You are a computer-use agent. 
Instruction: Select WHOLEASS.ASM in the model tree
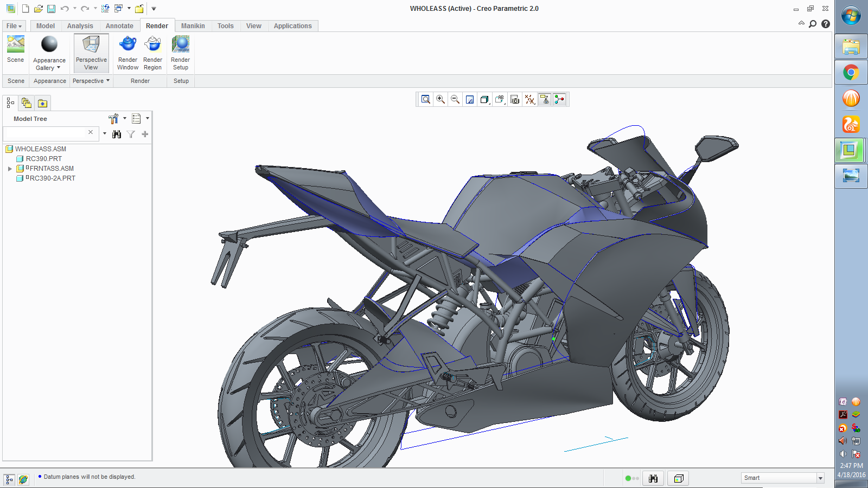click(x=41, y=149)
